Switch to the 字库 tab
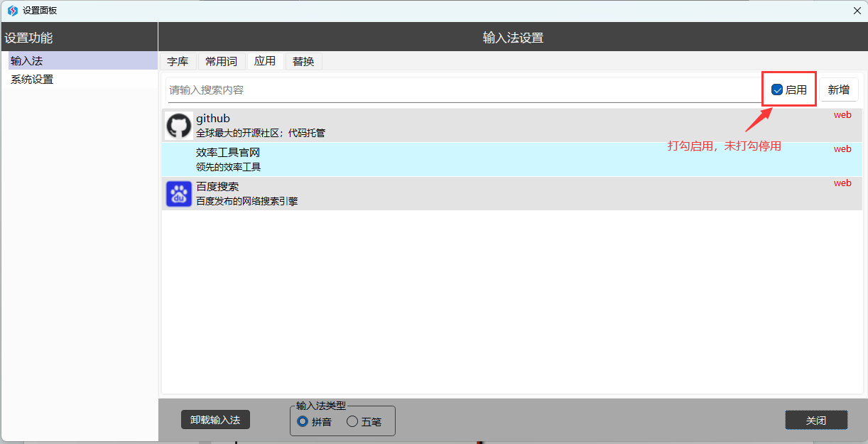The image size is (868, 444). [x=178, y=62]
